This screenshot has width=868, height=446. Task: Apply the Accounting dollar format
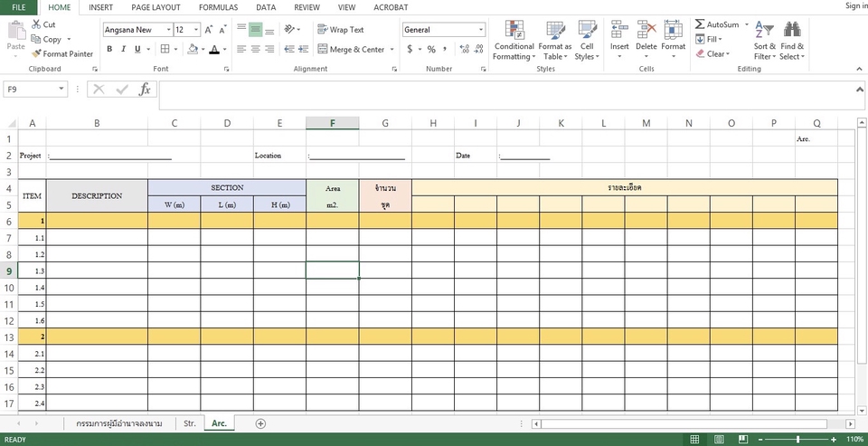tap(410, 49)
